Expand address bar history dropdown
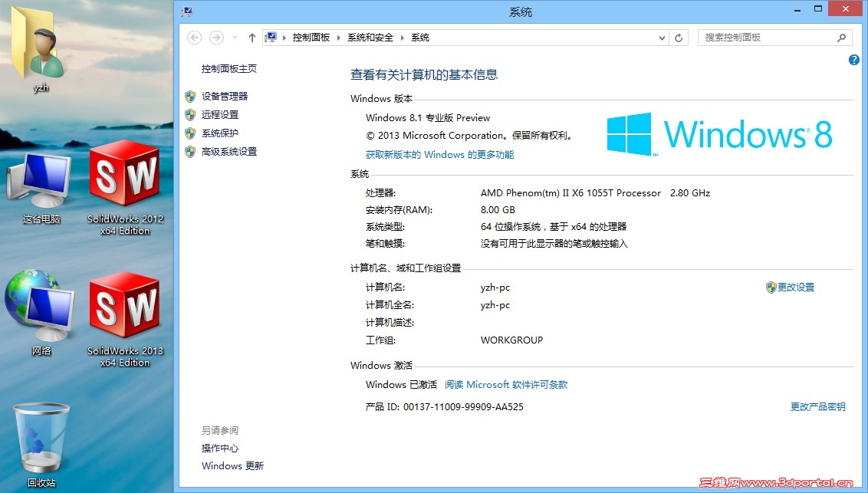Viewport: 868px width, 493px height. click(x=662, y=38)
